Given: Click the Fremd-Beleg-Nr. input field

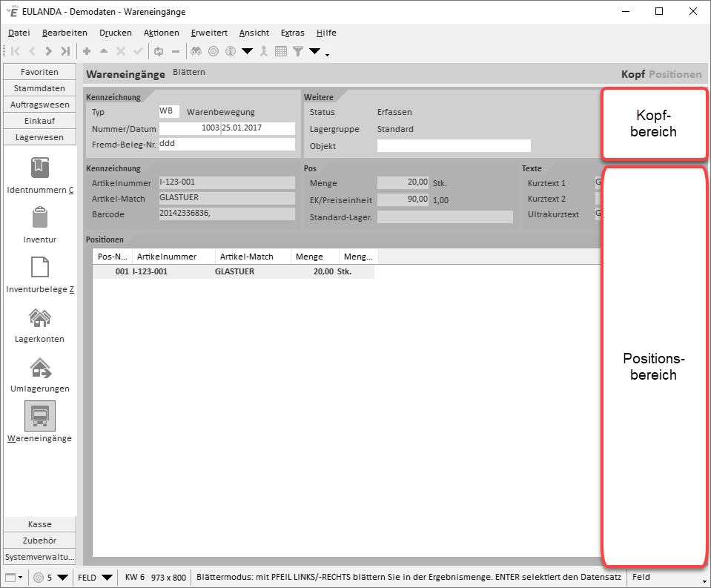Looking at the screenshot, I should pos(227,144).
